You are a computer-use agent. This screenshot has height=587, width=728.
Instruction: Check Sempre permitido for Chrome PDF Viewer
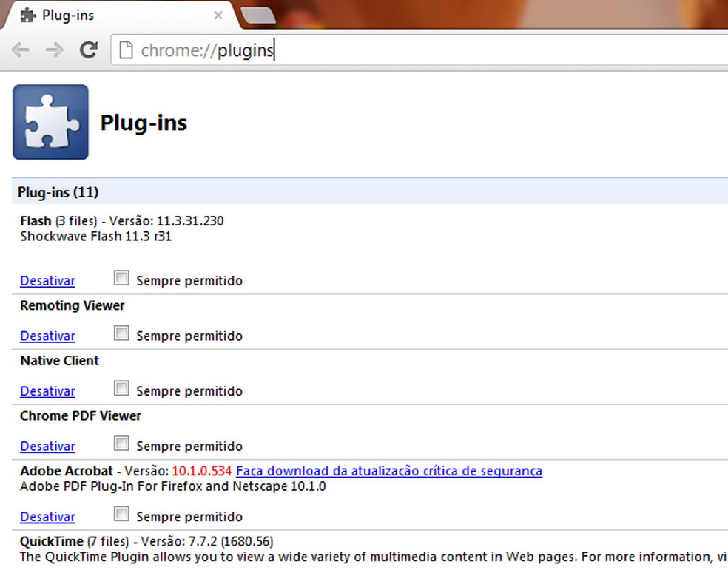[x=121, y=443]
